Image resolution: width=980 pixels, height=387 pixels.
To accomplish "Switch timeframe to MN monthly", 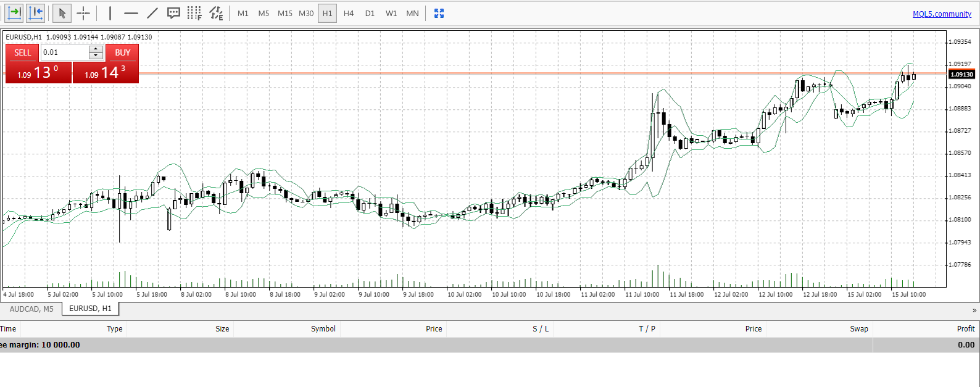I will click(x=412, y=13).
